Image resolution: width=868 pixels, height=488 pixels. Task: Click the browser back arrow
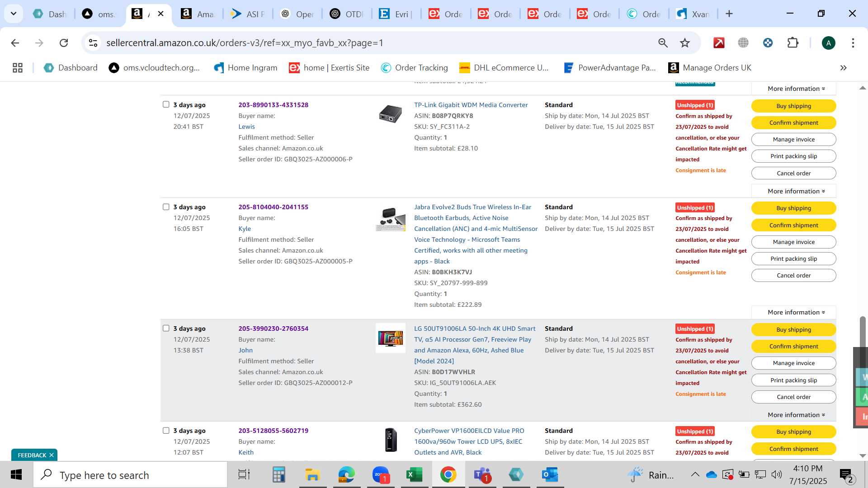pos(15,43)
